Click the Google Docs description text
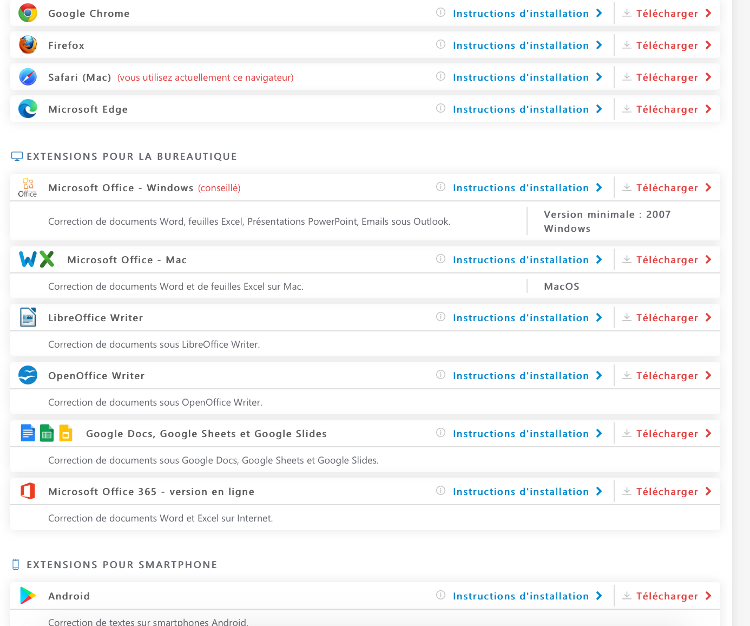This screenshot has height=626, width=750. [213, 460]
